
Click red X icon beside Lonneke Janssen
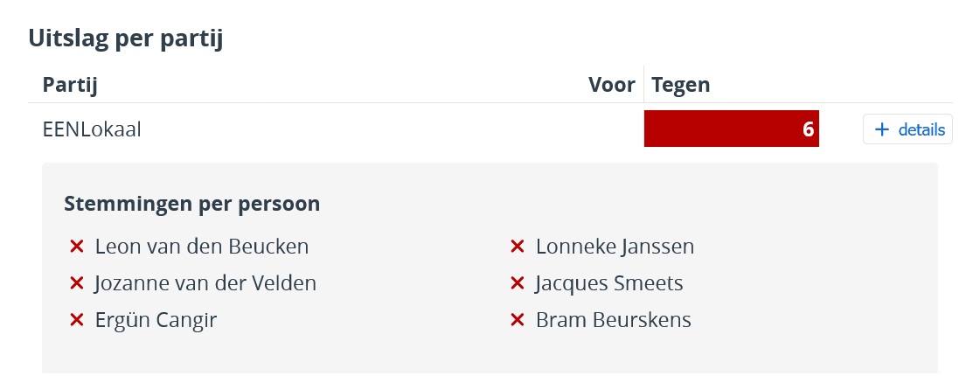pos(517,247)
